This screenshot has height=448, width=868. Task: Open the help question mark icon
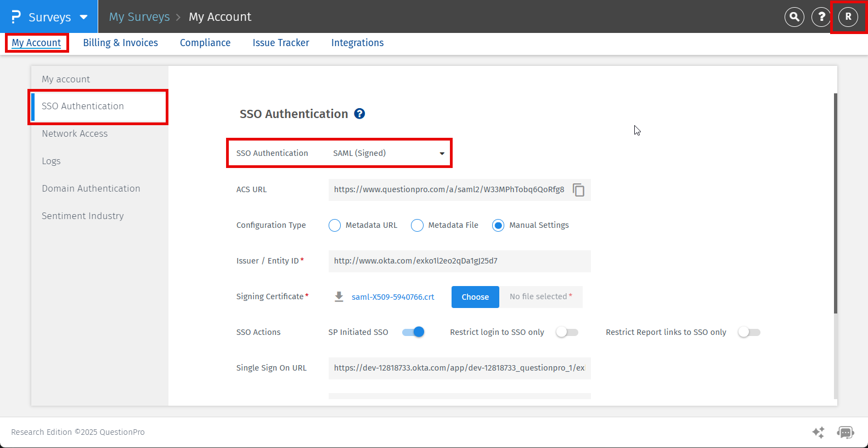click(821, 17)
